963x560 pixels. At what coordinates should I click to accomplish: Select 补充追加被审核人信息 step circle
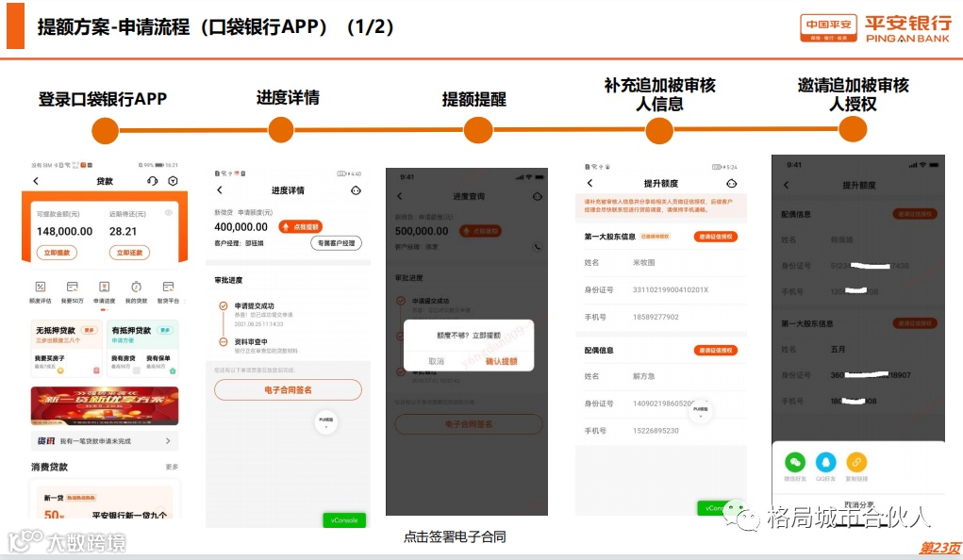[x=659, y=130]
